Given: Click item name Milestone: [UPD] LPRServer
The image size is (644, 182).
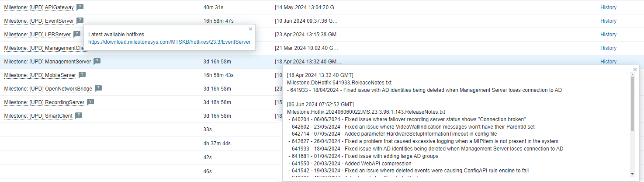Looking at the screenshot, I should pyautogui.click(x=38, y=35).
